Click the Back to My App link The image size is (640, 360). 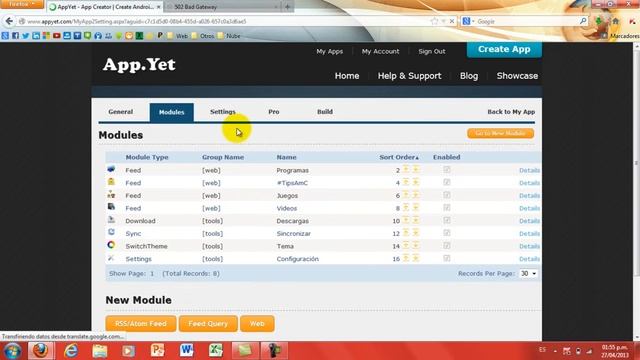pos(511,112)
